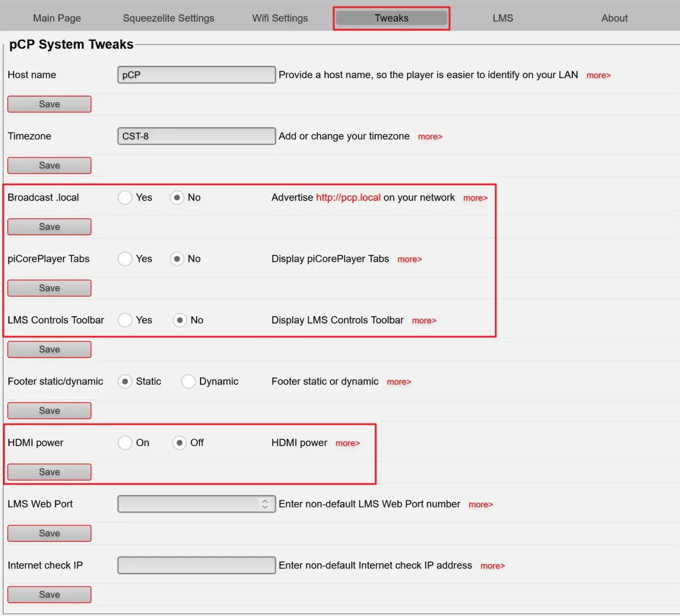
Task: Open the LMS tab
Action: click(503, 18)
